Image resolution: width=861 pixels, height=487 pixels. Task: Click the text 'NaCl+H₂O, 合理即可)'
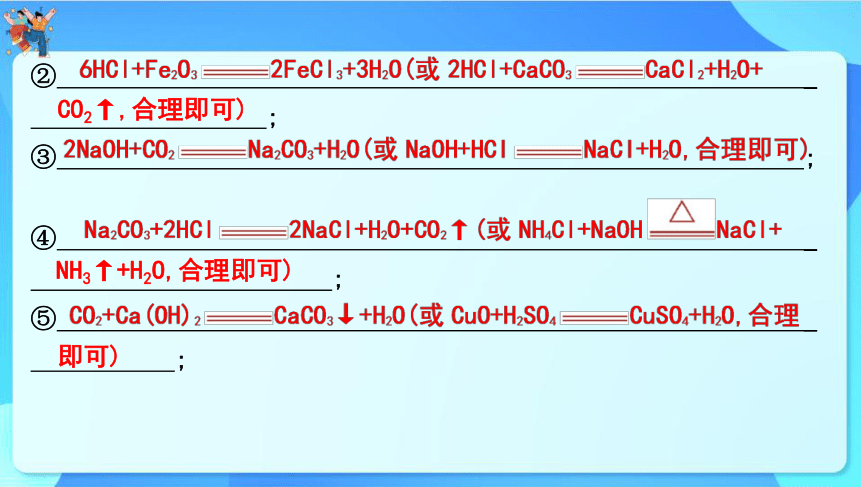[696, 149]
